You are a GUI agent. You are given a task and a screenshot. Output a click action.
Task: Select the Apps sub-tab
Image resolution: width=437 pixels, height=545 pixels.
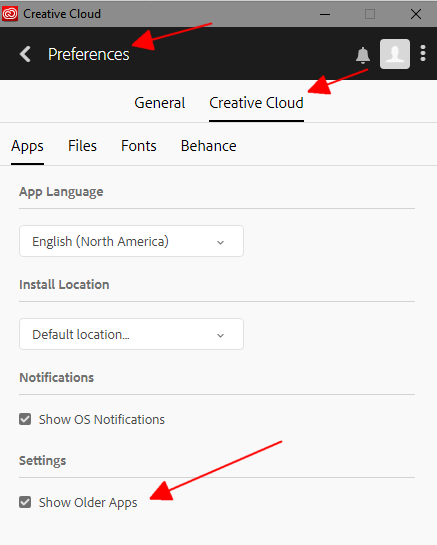point(27,146)
